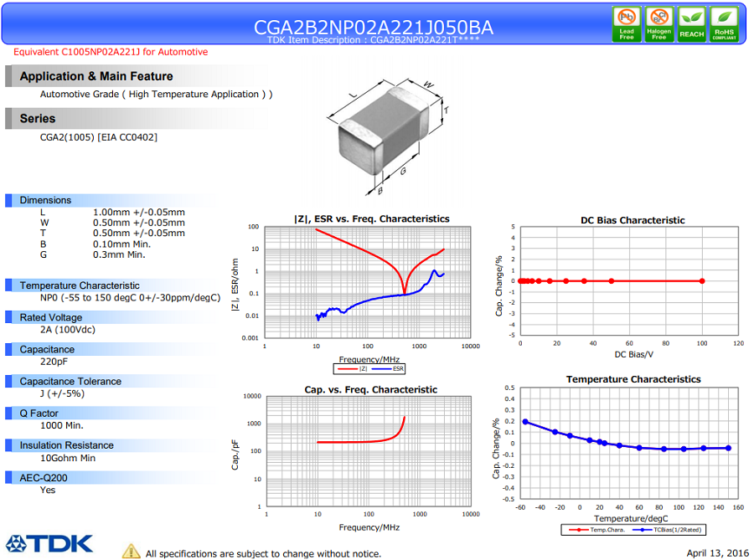Click the TCBias(1/2Rated) legend entry
754x560 pixels.
click(667, 530)
